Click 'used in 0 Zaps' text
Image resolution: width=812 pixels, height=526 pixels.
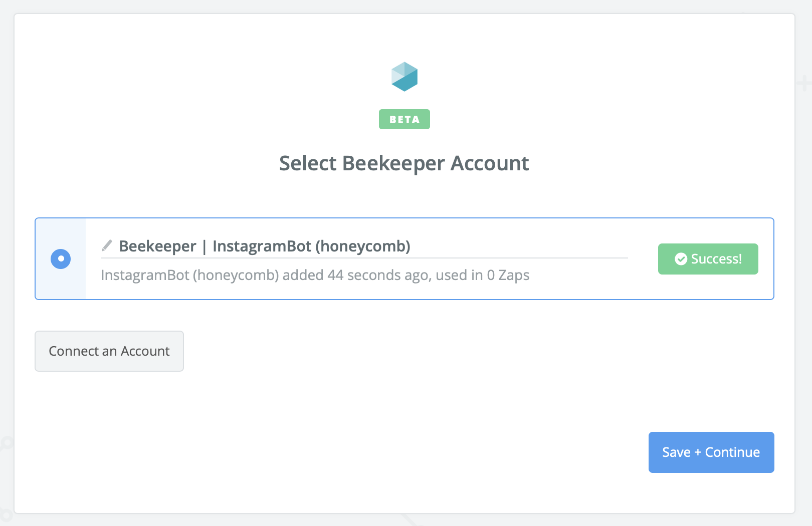point(483,275)
